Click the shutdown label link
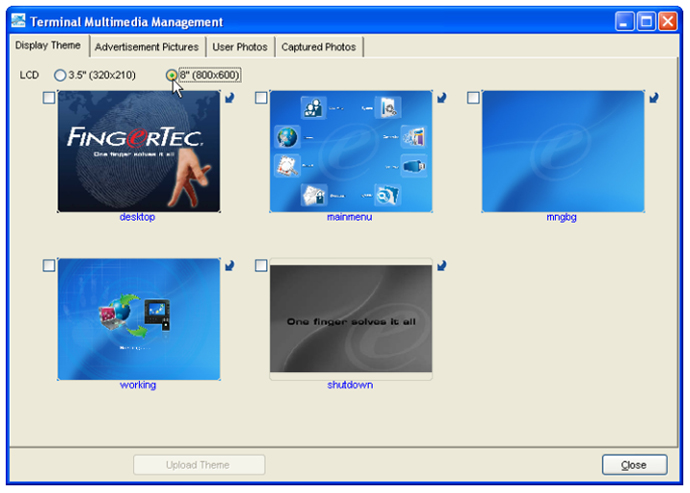The width and height of the screenshot is (690, 493). click(350, 385)
